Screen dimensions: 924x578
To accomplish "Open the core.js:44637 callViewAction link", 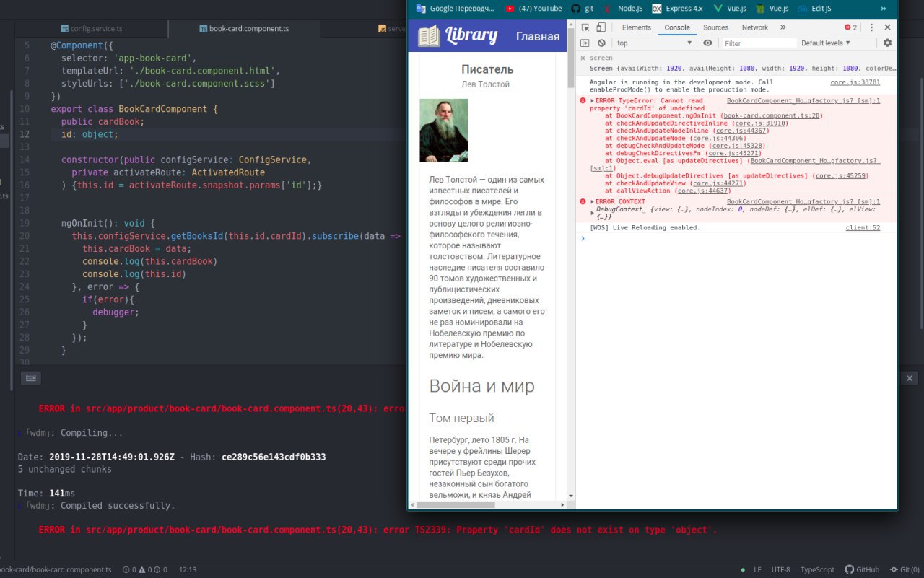I will pos(702,191).
